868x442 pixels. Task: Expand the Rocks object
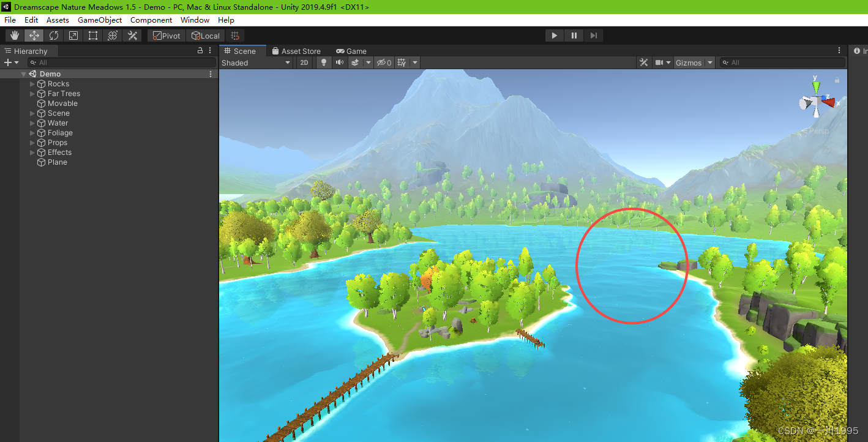tap(32, 84)
